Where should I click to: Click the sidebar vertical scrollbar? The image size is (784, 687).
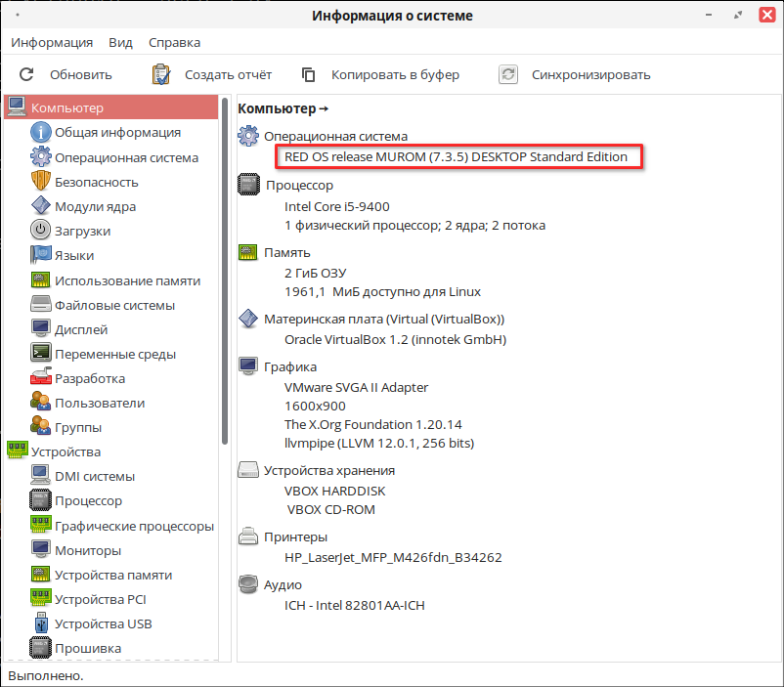225,271
